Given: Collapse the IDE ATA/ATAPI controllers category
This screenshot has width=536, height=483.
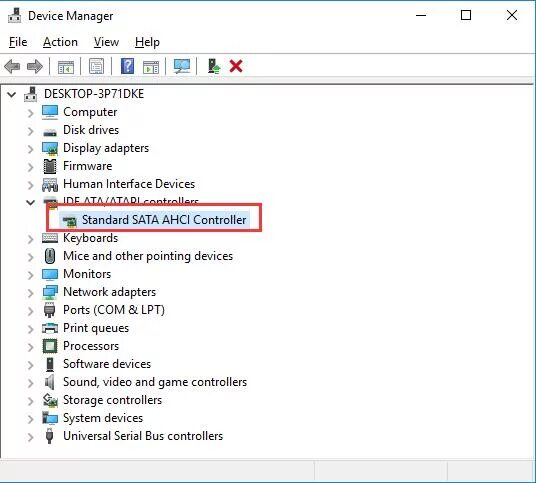Looking at the screenshot, I should click(30, 202).
